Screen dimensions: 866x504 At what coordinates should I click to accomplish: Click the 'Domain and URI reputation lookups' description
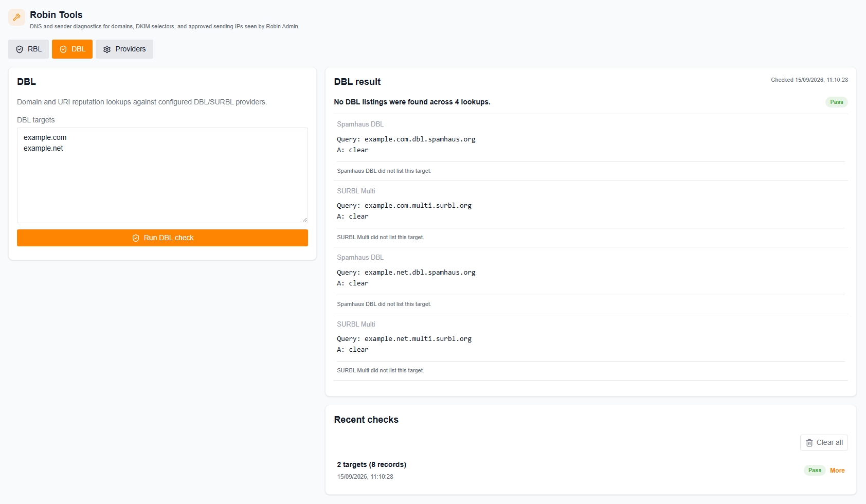point(142,102)
